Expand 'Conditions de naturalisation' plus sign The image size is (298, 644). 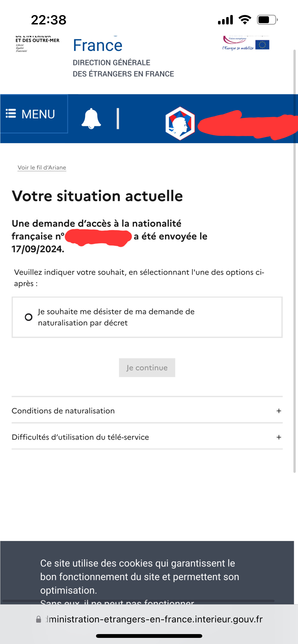point(279,411)
